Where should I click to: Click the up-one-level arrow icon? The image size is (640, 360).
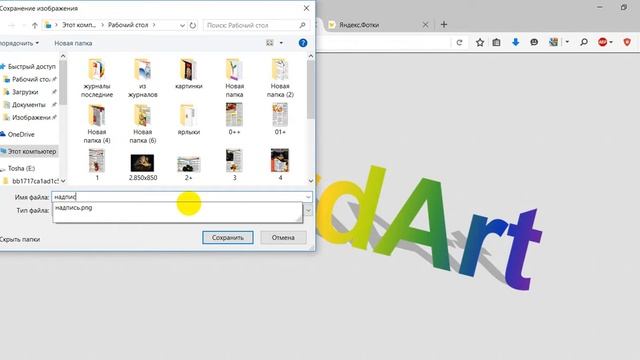coord(35,25)
